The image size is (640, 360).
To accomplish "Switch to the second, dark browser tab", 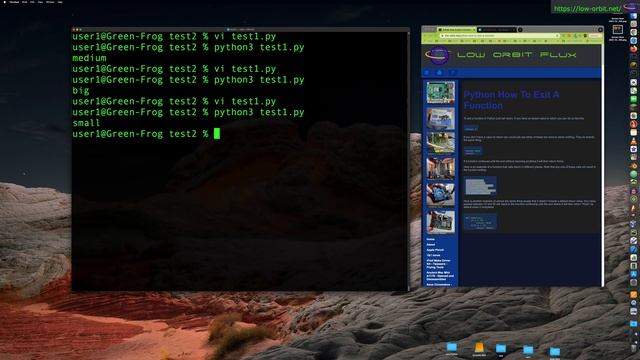I will 497,30.
